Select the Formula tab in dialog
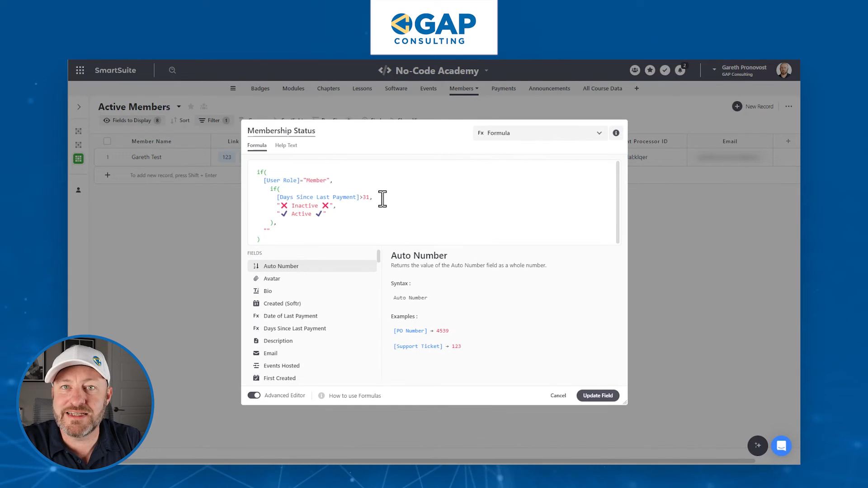This screenshot has width=868, height=488. point(257,145)
